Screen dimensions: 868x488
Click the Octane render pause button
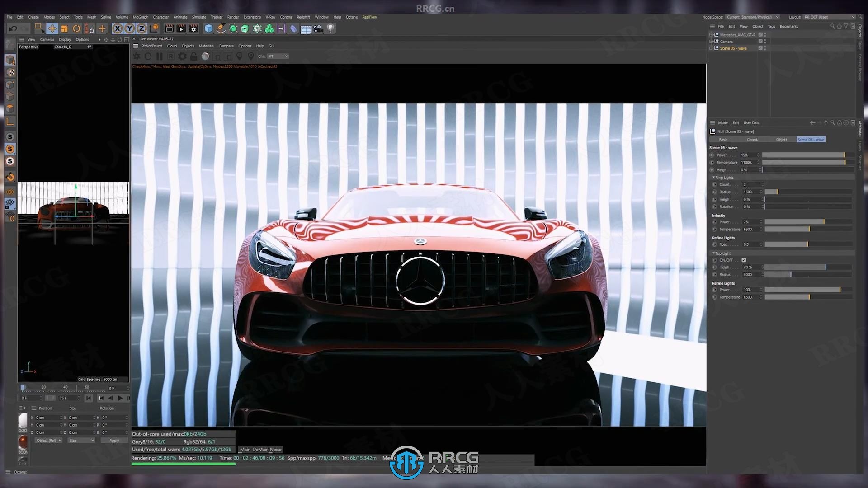pyautogui.click(x=159, y=56)
